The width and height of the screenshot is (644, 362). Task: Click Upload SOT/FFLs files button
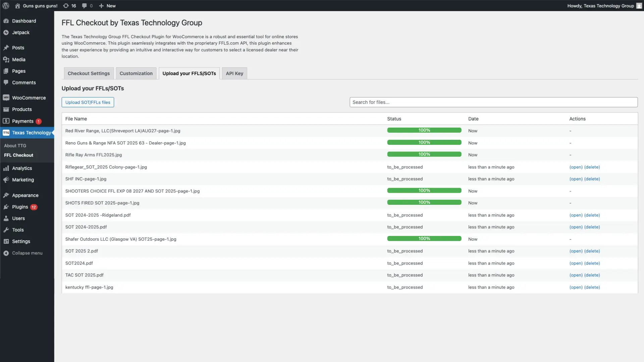click(x=88, y=102)
